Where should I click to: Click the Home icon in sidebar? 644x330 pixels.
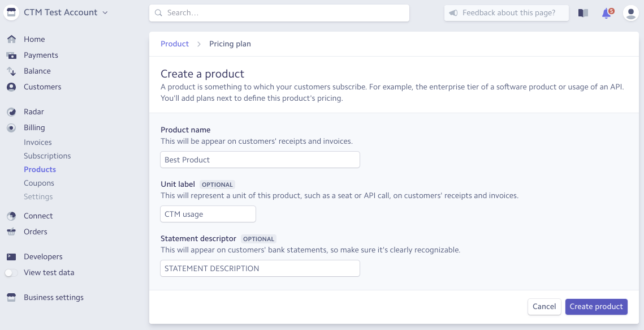11,39
